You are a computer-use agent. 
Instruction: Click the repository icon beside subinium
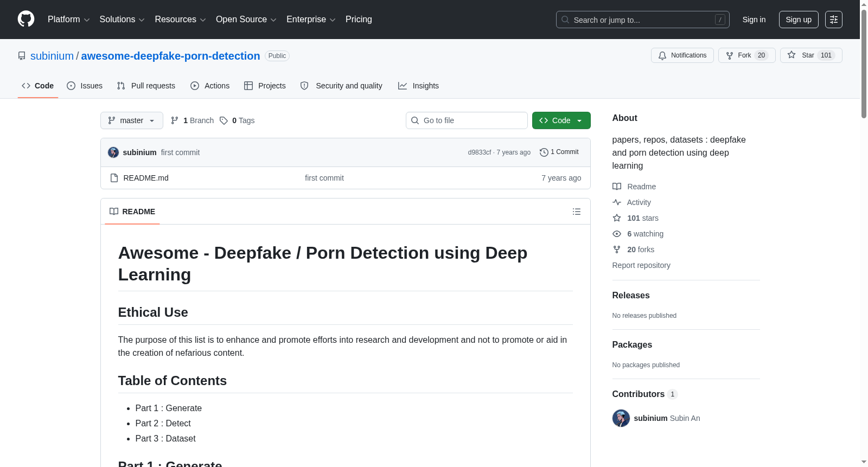[22, 56]
